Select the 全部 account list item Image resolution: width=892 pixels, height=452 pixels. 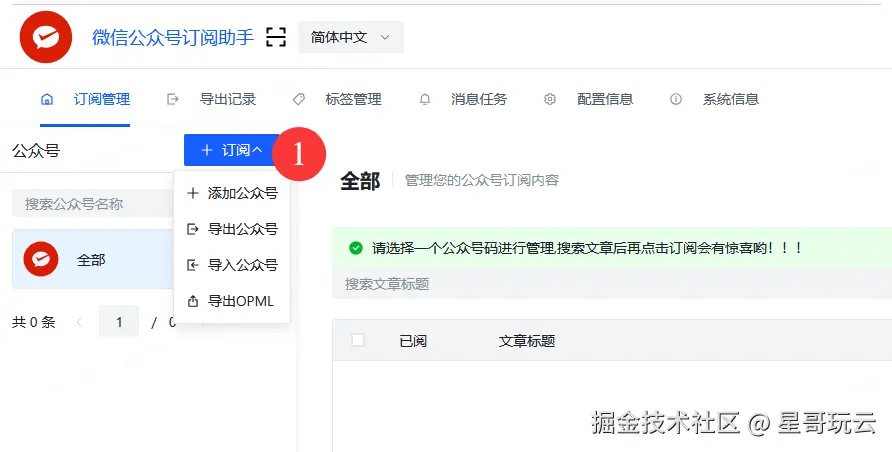93,259
